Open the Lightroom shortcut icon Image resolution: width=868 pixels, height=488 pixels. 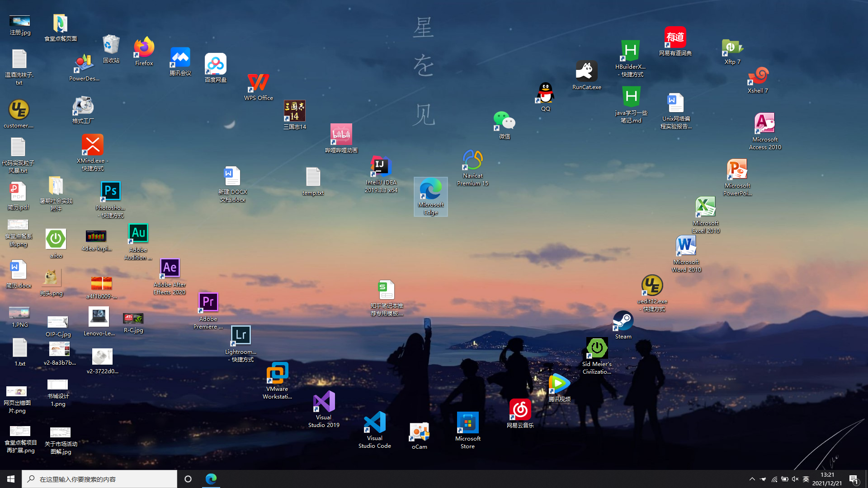click(241, 344)
